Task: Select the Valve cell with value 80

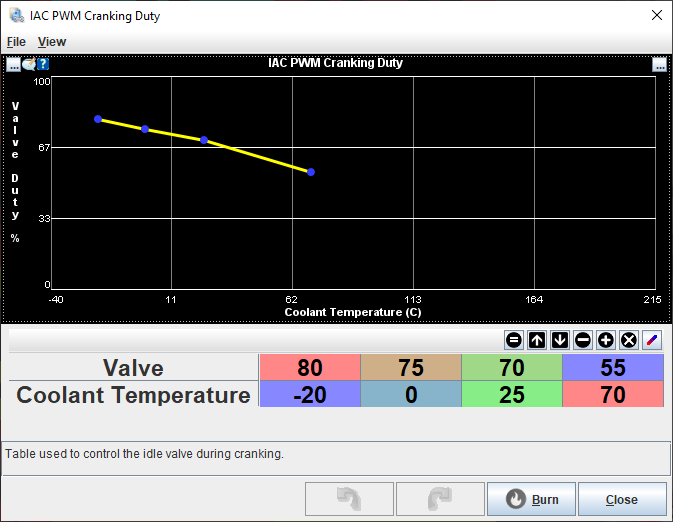Action: click(309, 367)
